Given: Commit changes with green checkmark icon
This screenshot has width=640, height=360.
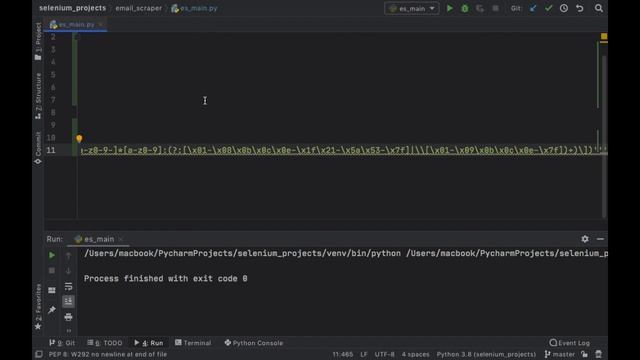Looking at the screenshot, I should 548,8.
